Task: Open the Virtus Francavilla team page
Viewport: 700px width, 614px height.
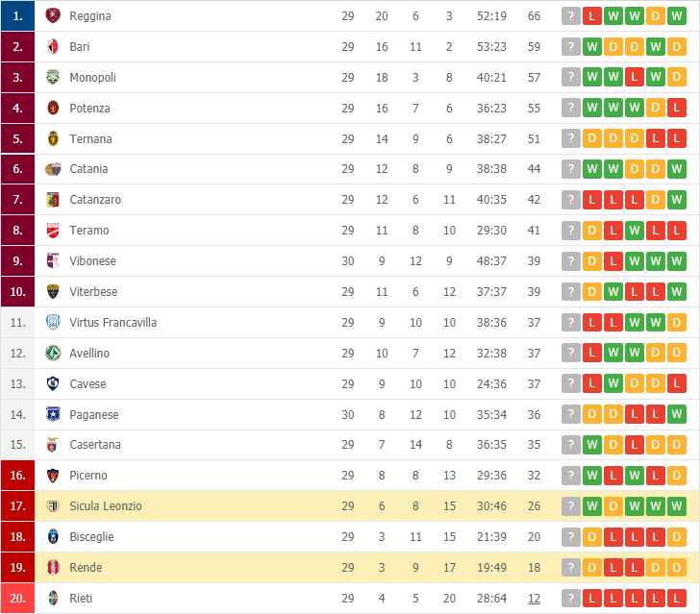Action: coord(112,323)
